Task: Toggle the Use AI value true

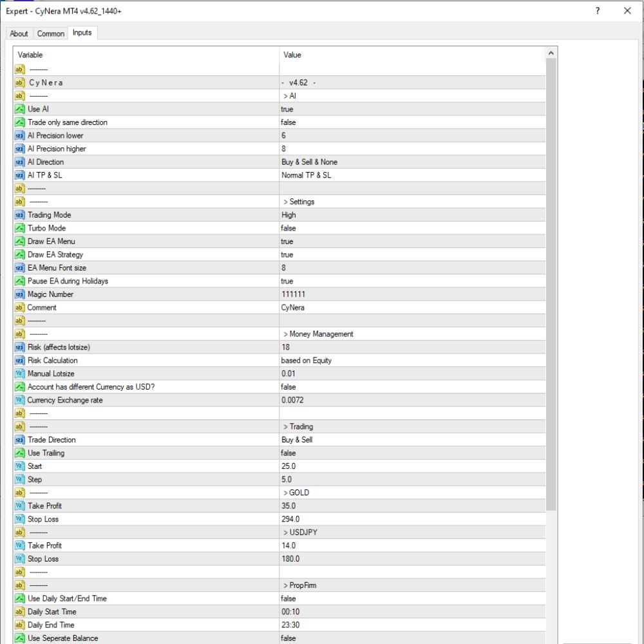Action: tap(412, 109)
